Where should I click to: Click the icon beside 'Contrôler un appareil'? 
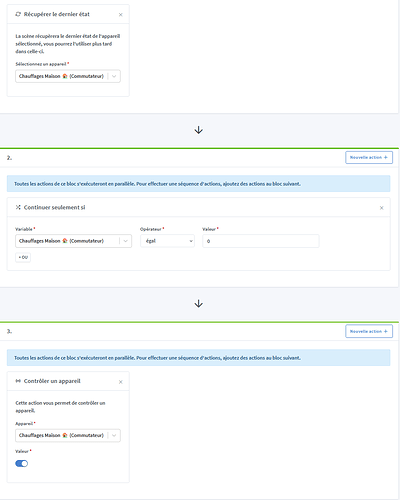[x=18, y=381]
